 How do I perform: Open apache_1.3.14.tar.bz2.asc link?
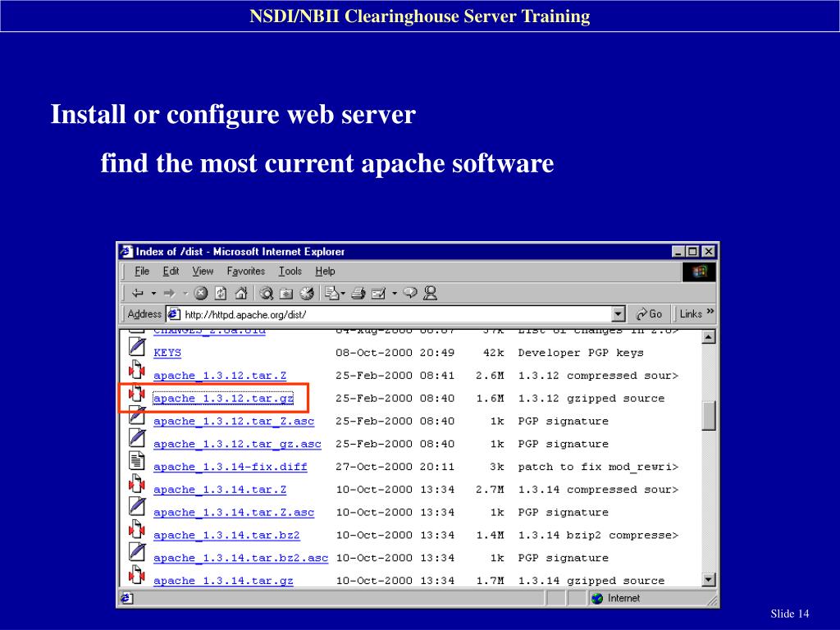click(x=240, y=558)
